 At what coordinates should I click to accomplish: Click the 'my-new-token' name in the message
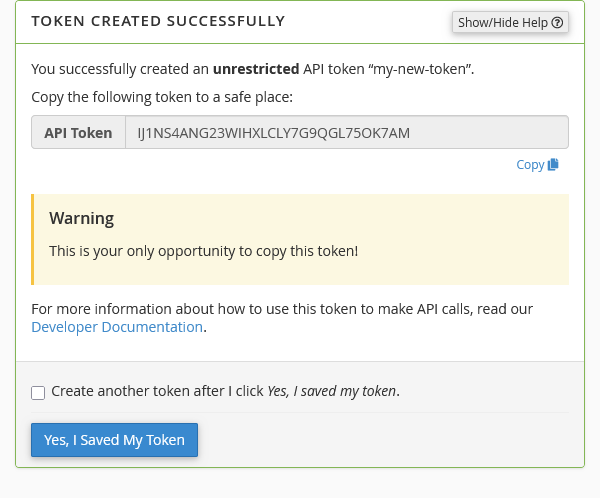pos(422,69)
